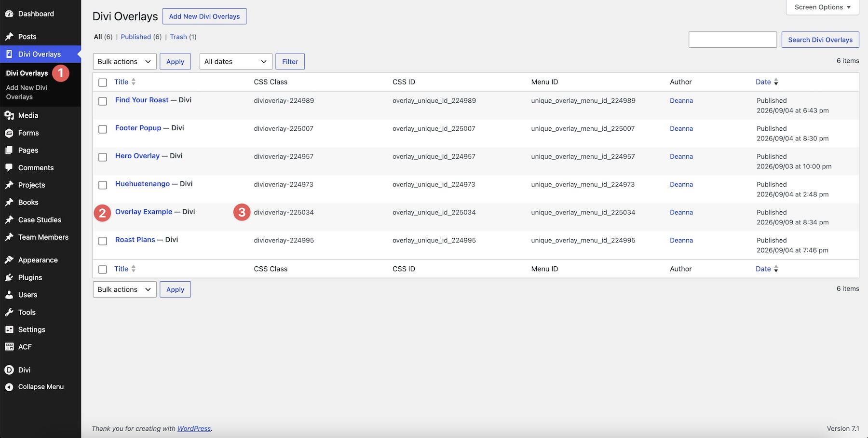
Task: Show the Published overlays filter
Action: pos(136,37)
